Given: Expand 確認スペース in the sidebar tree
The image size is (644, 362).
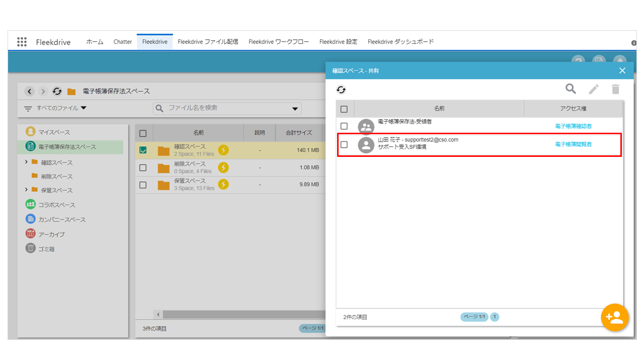Looking at the screenshot, I should 26,162.
